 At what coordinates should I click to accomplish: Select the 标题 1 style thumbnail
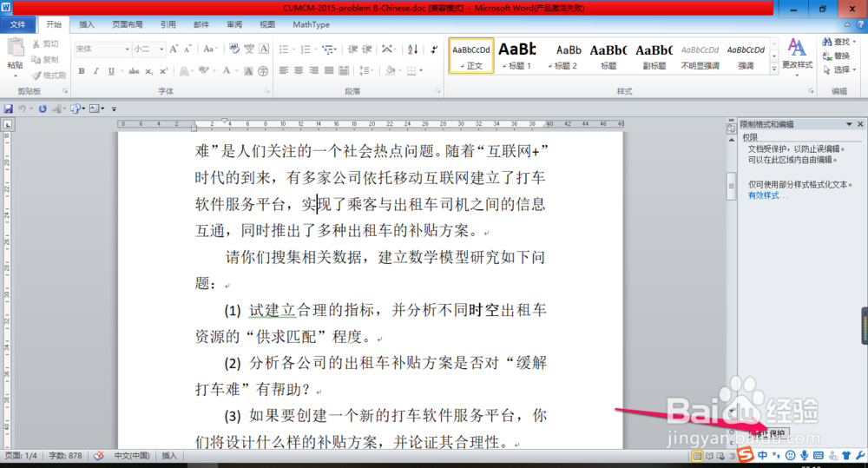point(517,56)
